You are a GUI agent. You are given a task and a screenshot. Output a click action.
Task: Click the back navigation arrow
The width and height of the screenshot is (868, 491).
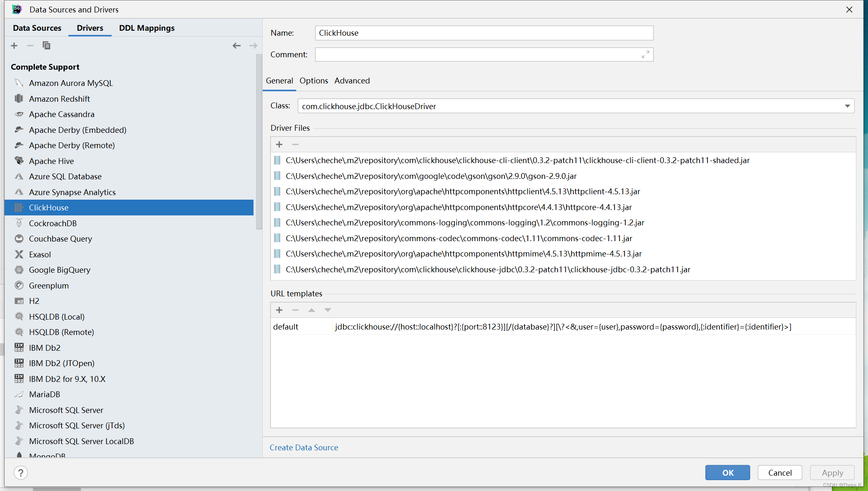pyautogui.click(x=237, y=46)
